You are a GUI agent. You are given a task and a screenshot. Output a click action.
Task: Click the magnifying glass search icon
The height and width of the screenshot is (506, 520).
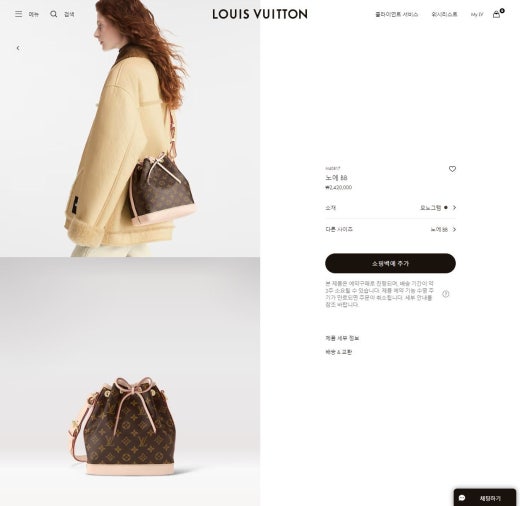(x=53, y=14)
